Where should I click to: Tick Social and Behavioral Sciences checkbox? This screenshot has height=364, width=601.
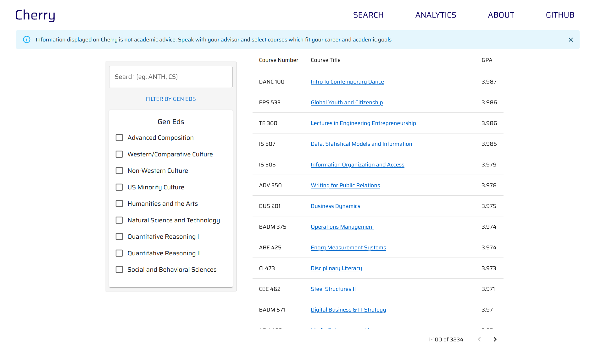[x=119, y=269]
